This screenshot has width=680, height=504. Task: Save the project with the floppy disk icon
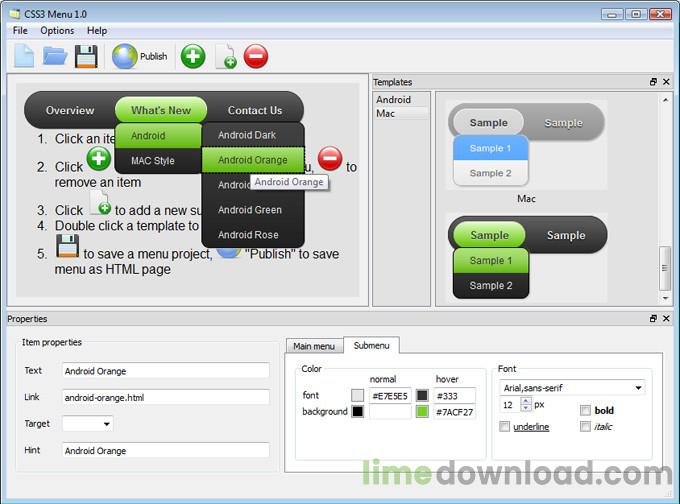86,56
